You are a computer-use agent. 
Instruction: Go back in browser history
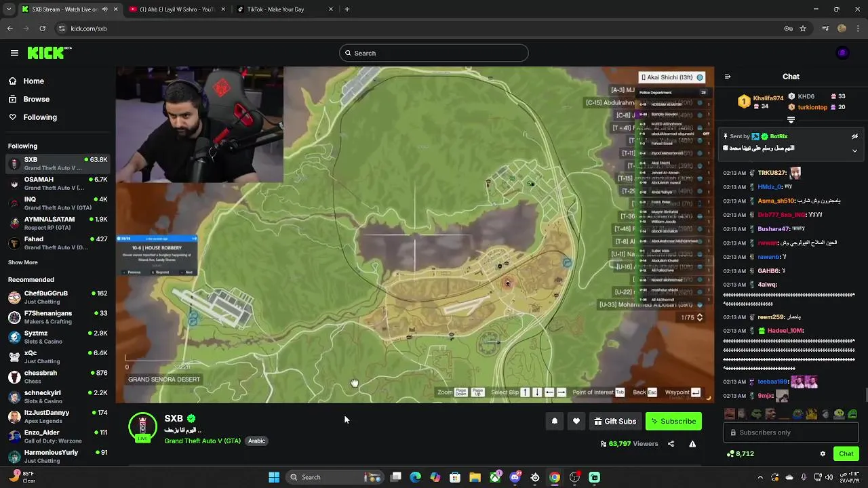[9, 28]
